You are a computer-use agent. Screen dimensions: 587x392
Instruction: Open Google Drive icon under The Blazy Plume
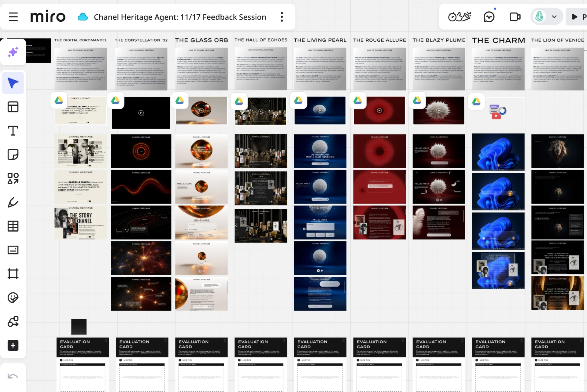(417, 100)
